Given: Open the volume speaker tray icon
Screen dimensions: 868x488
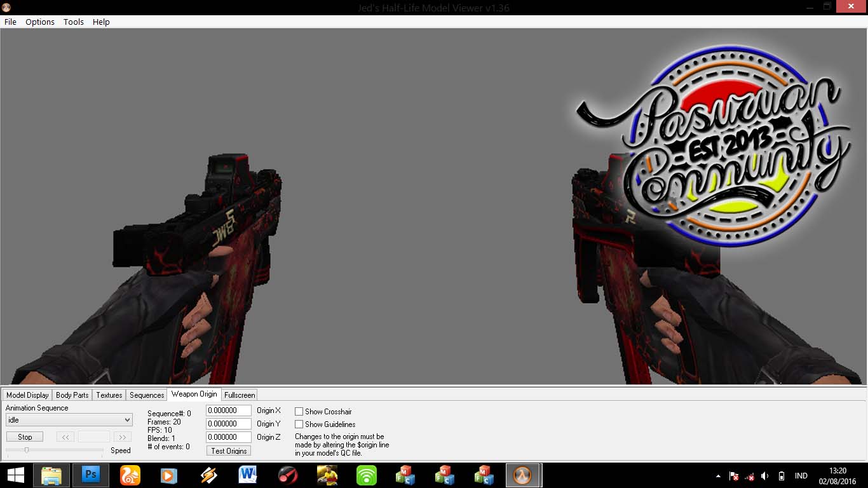Looking at the screenshot, I should [765, 476].
